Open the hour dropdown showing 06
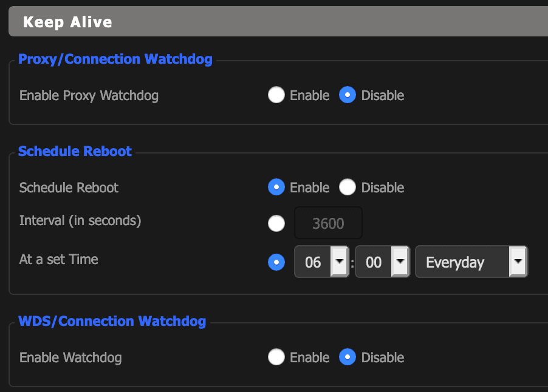The height and width of the screenshot is (392, 548). click(321, 262)
